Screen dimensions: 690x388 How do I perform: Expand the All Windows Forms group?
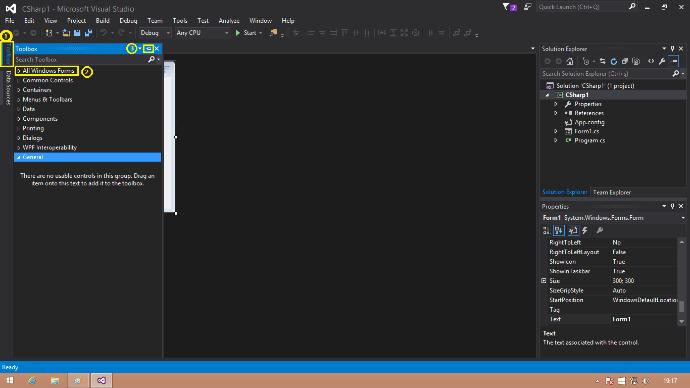18,71
